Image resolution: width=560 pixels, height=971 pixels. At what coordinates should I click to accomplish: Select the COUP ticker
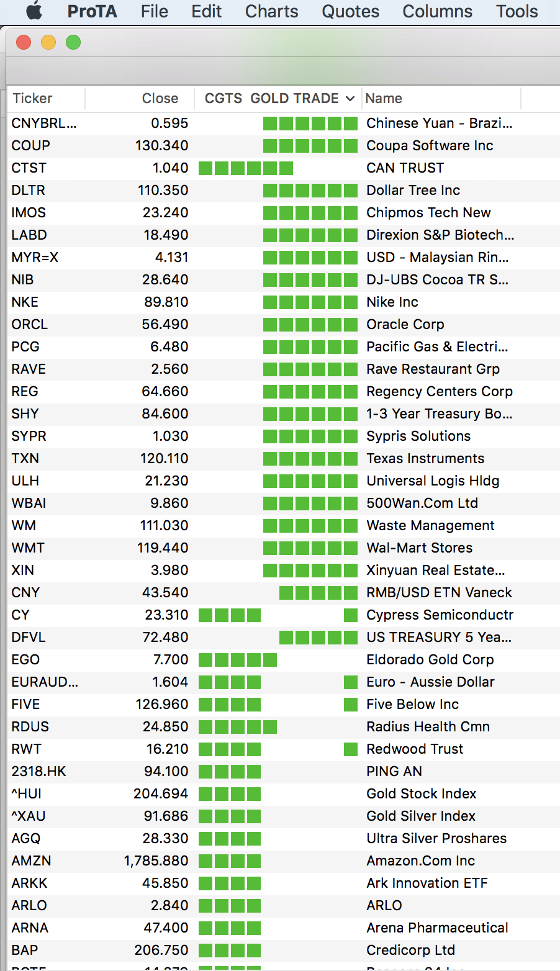30,145
